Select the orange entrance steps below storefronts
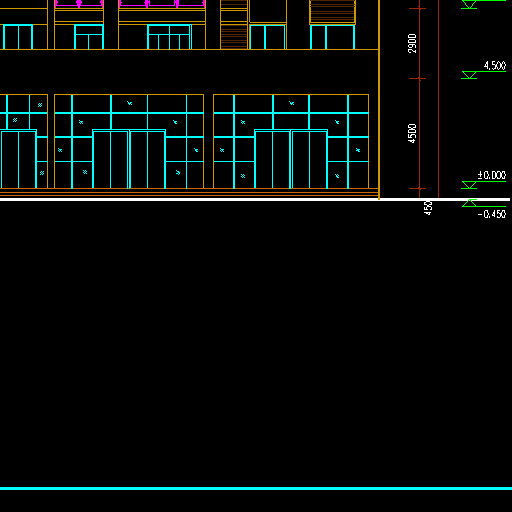Screen dimensions: 512x512 pos(189,193)
